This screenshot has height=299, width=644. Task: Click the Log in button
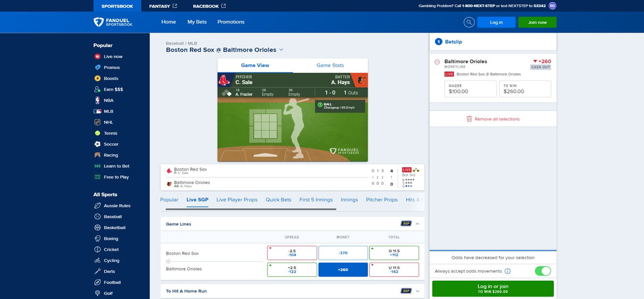[x=496, y=23]
